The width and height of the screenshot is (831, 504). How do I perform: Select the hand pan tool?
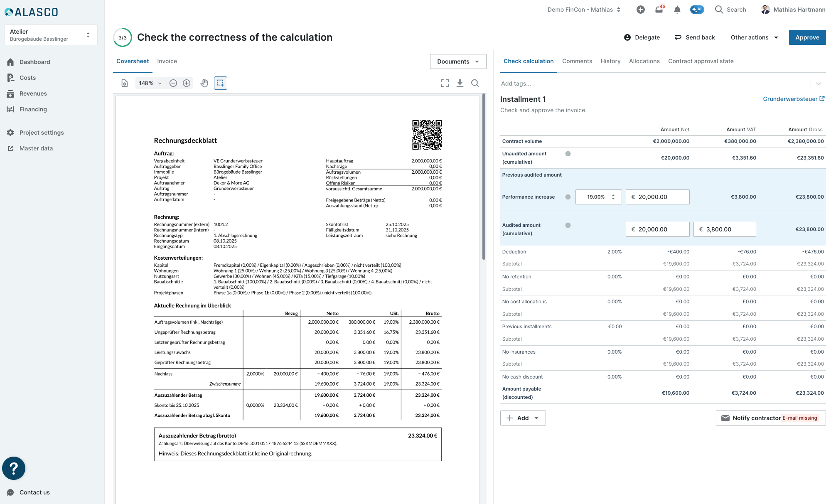tap(204, 83)
